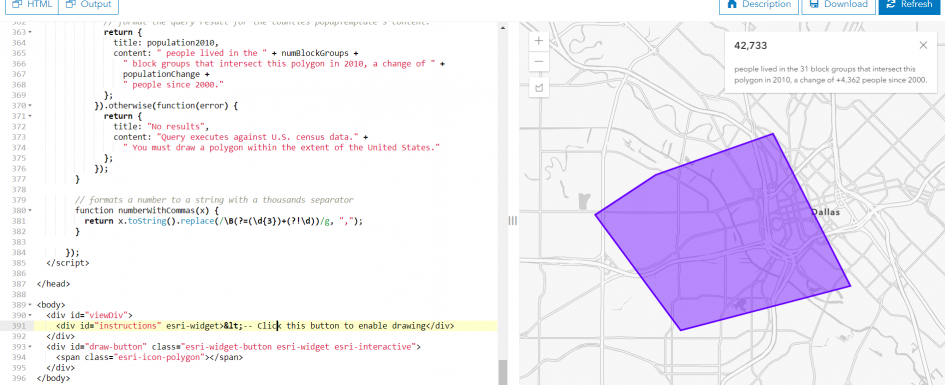
Task: Click the esri-icon-polygon span line
Action: [149, 357]
